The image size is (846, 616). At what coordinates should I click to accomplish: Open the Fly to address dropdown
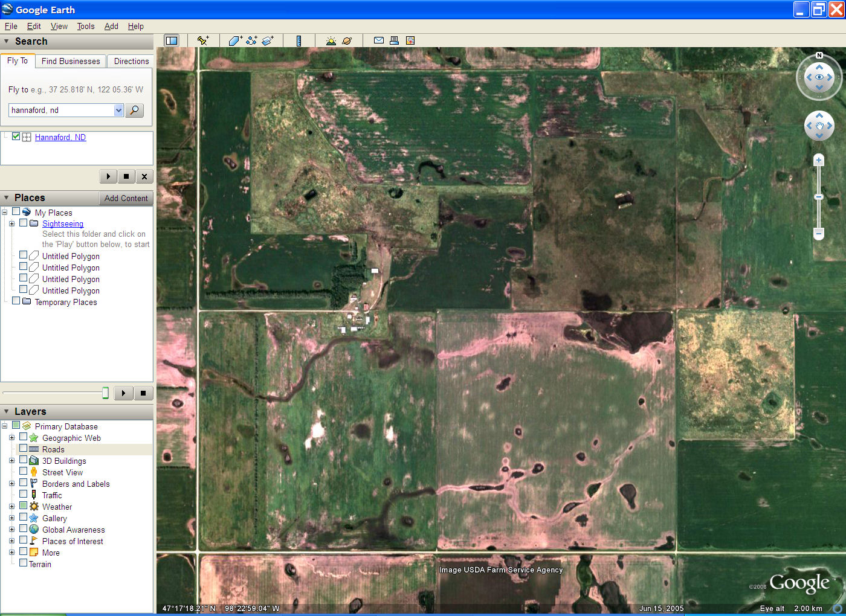tap(118, 110)
